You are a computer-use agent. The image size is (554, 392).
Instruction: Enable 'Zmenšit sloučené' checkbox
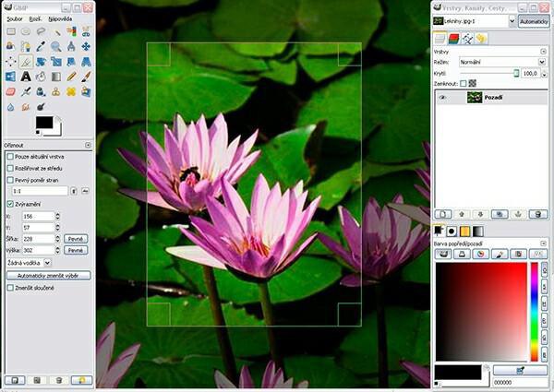(x=10, y=288)
